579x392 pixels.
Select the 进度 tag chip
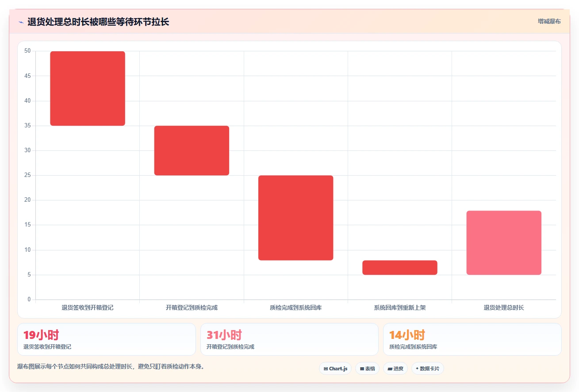click(x=395, y=369)
